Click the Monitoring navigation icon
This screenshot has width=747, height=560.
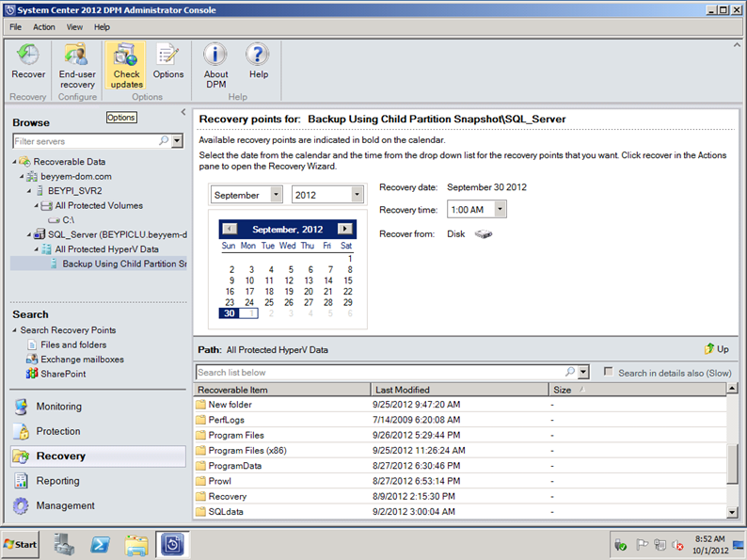point(21,407)
